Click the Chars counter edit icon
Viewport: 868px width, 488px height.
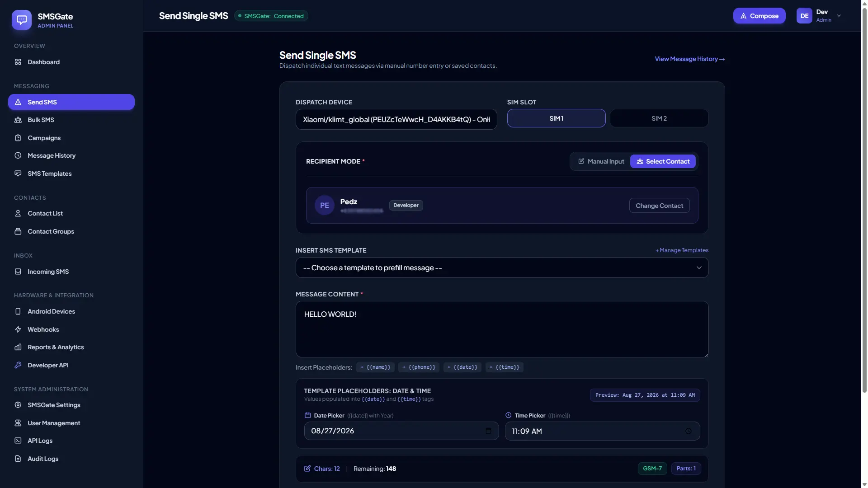point(307,469)
